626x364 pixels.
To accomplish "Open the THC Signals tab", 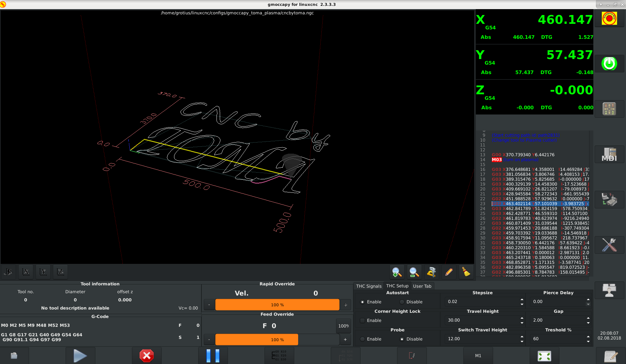I will tap(369, 286).
